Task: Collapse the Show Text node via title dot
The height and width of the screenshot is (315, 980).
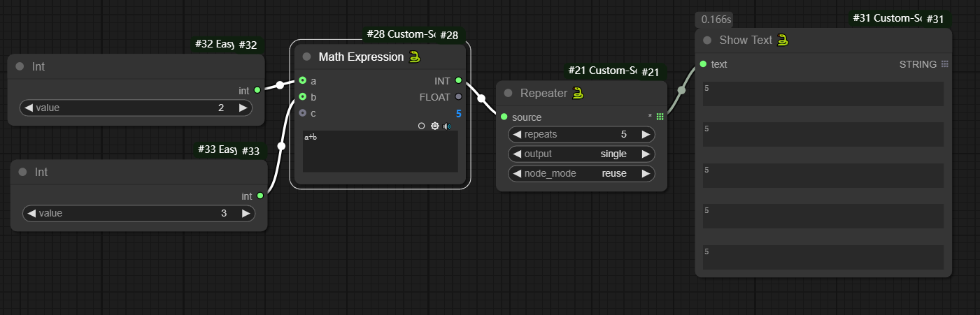Action: point(707,41)
